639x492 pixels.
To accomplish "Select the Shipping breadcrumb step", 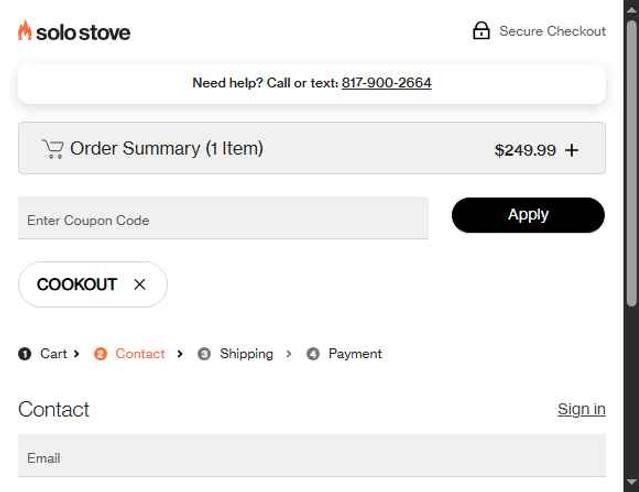I will pos(246,354).
